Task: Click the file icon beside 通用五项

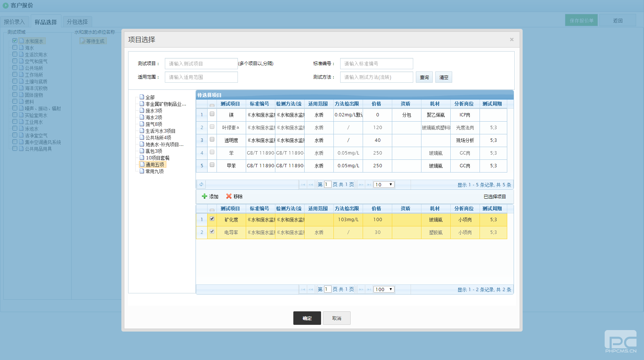Action: (142, 165)
